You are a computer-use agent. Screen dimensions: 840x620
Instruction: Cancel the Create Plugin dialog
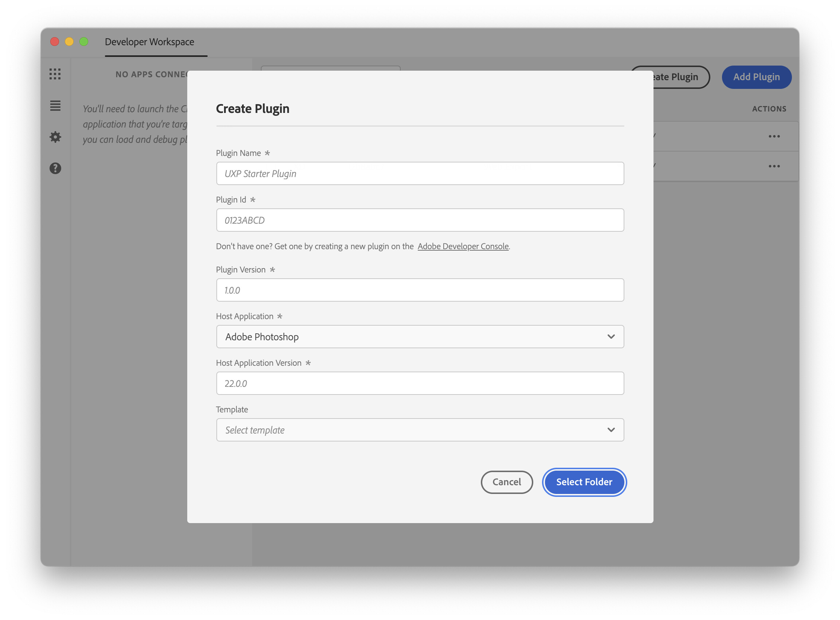506,482
